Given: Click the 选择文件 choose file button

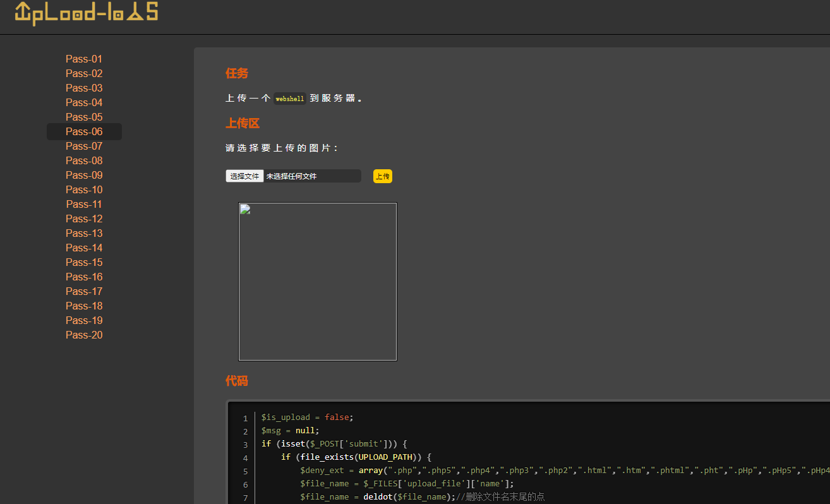Looking at the screenshot, I should [244, 176].
